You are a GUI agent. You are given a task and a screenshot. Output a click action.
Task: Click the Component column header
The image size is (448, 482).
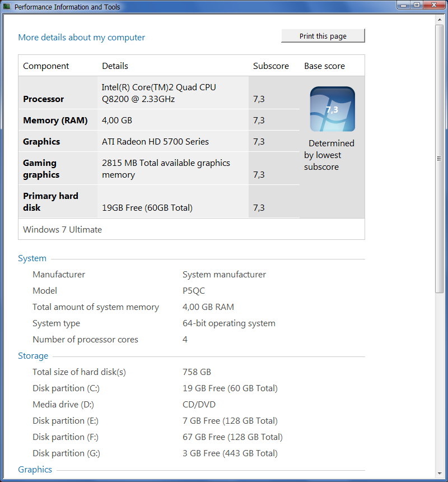click(x=46, y=66)
